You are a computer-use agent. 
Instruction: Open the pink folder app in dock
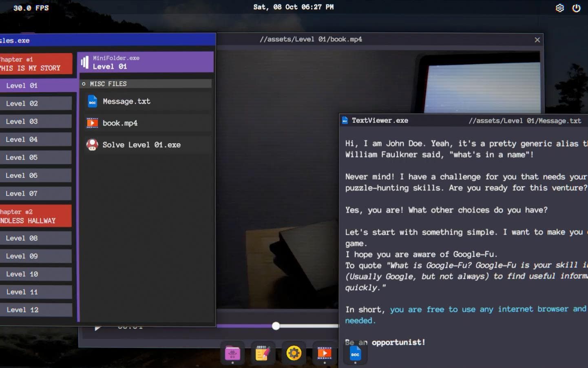pos(232,353)
